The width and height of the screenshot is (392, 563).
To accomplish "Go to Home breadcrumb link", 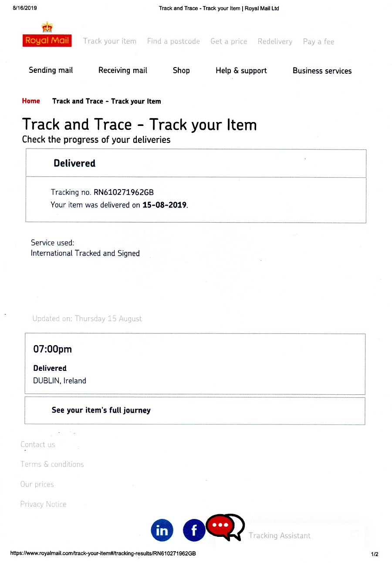I will click(x=31, y=101).
